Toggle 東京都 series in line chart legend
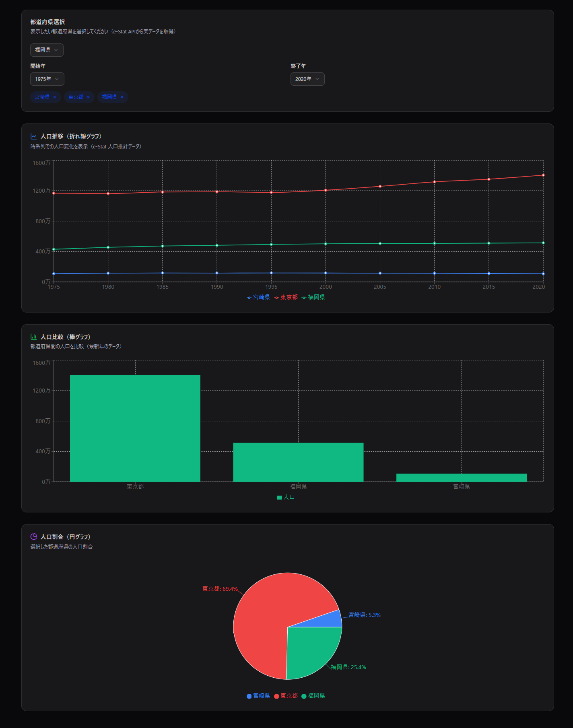573x728 pixels. coord(286,297)
